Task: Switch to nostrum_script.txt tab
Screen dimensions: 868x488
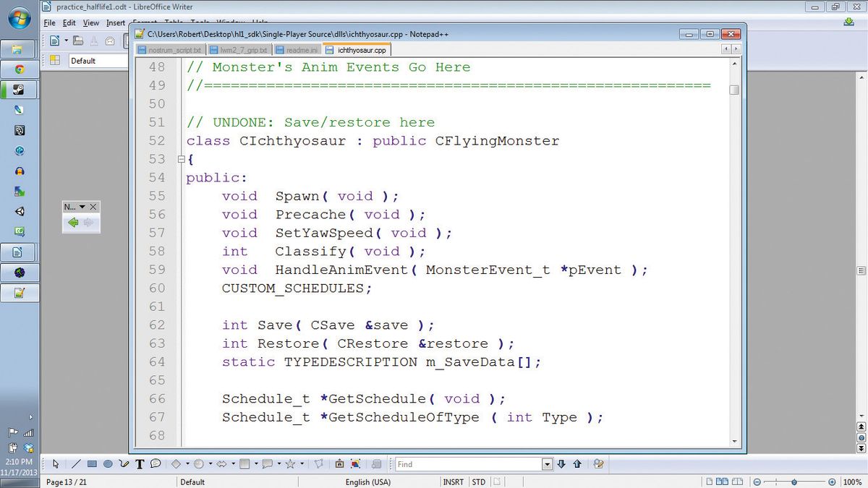Action: (x=171, y=50)
